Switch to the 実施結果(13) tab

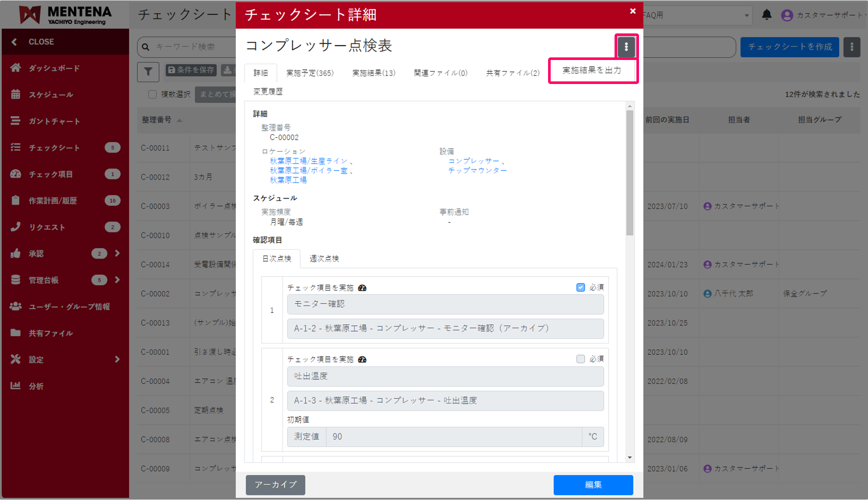(374, 73)
